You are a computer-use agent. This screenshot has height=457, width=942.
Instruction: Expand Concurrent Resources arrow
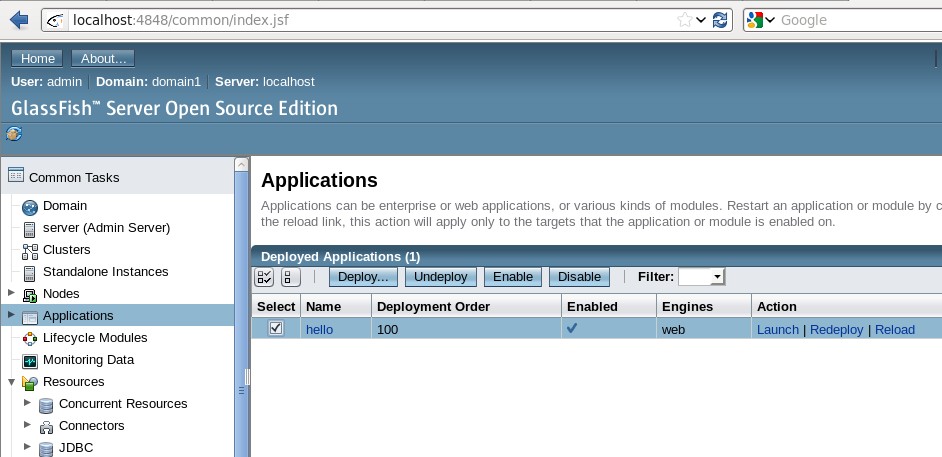tap(27, 402)
